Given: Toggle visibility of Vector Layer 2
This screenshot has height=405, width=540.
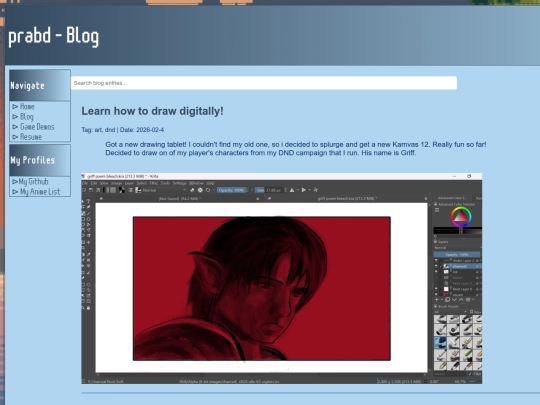Looking at the screenshot, I should pos(436,261).
